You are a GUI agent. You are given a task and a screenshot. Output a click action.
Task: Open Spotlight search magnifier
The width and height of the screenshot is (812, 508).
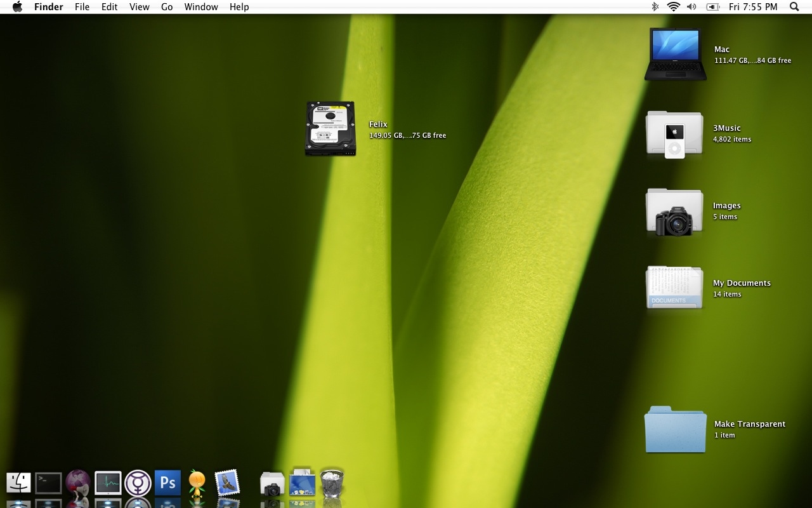tap(794, 7)
